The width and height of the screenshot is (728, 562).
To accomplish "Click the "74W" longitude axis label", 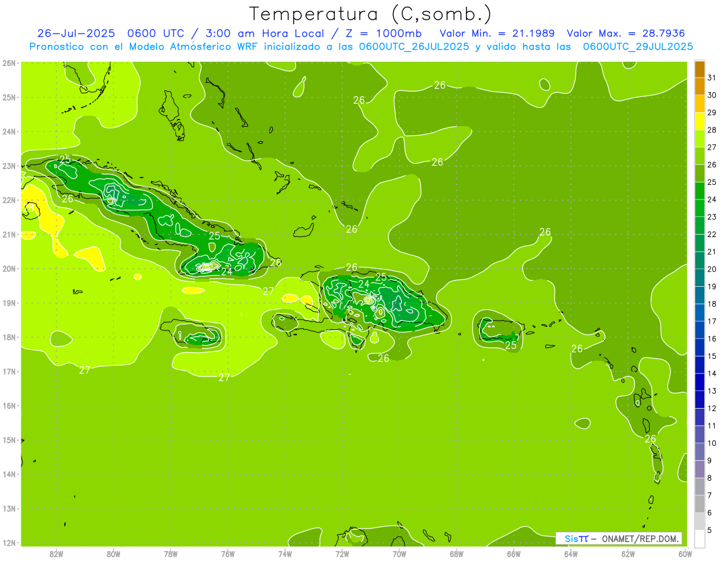I will pyautogui.click(x=285, y=554).
